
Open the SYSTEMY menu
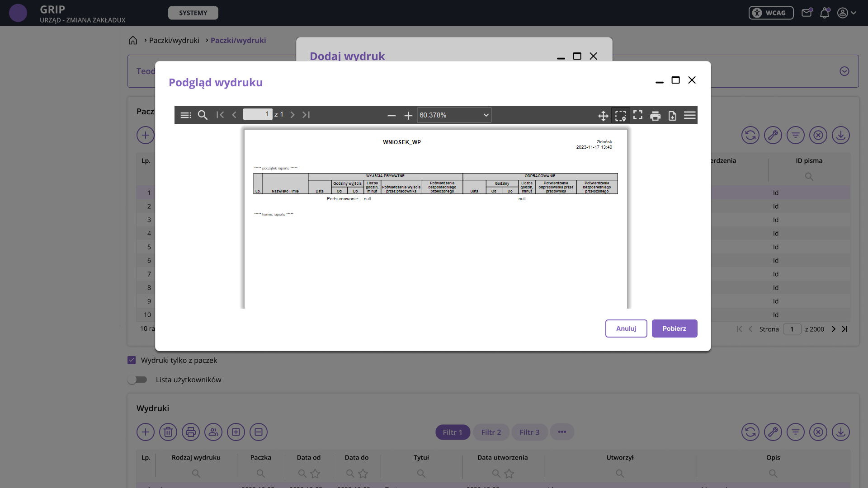click(193, 13)
